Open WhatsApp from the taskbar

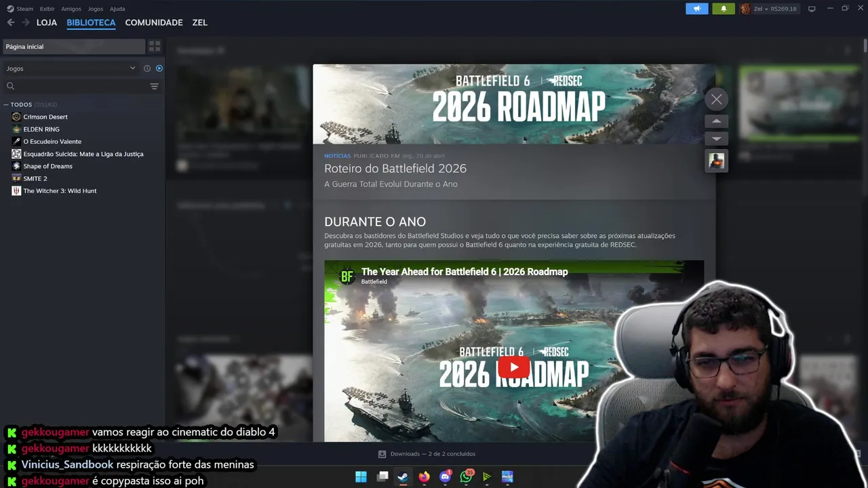pos(466,477)
